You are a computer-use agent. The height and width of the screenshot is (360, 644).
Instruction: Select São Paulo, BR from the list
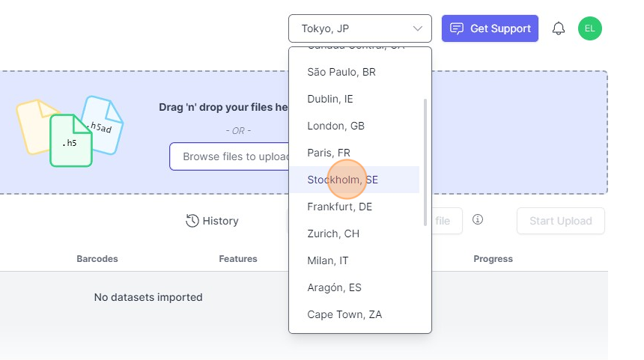tap(341, 72)
